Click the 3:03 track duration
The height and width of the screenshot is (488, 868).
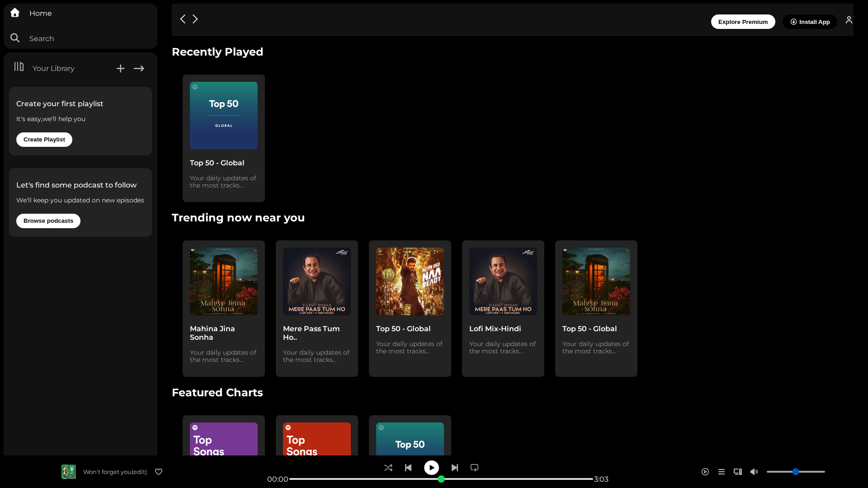pyautogui.click(x=601, y=479)
